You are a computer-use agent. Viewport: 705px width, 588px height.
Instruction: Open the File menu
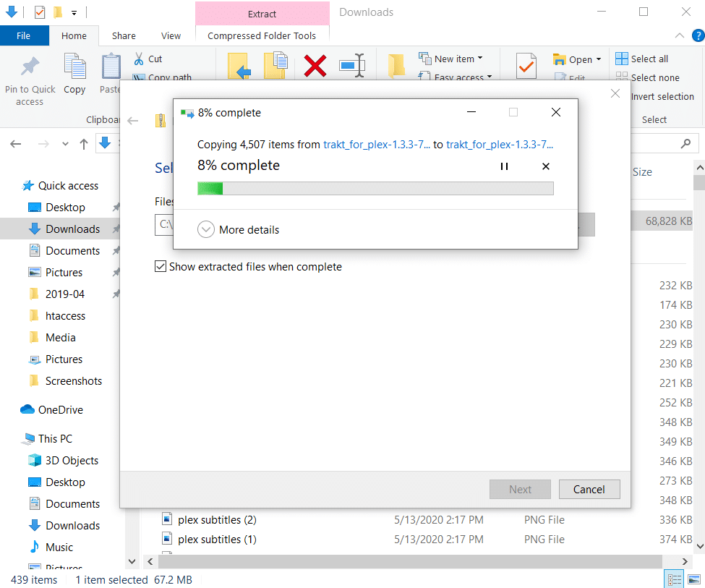click(x=25, y=35)
